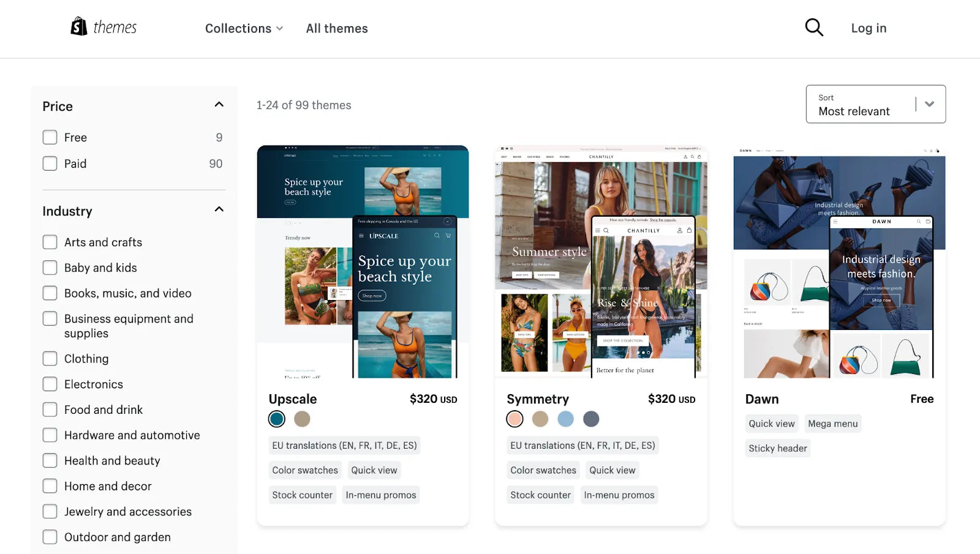Go to All themes
This screenshot has height=554, width=980.
coord(337,28)
